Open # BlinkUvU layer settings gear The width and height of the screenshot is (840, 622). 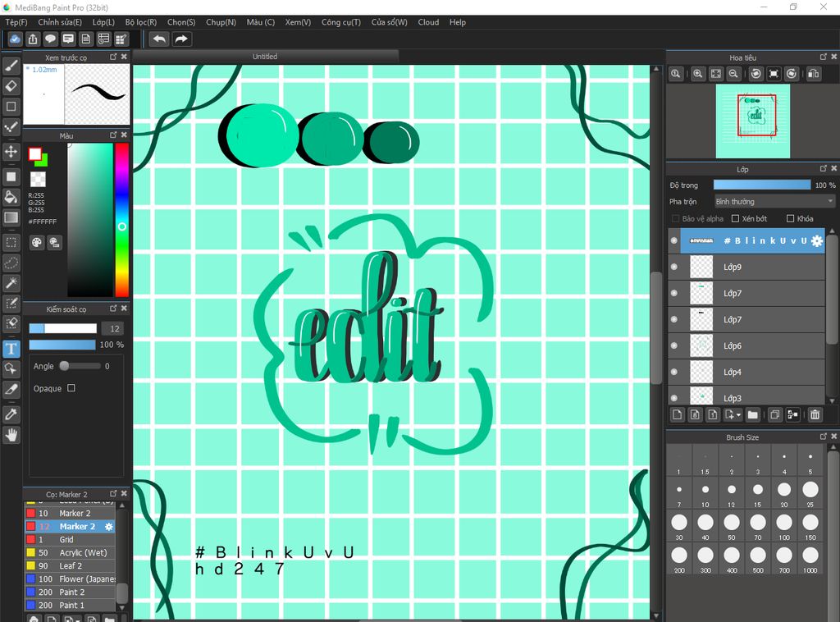coord(816,241)
